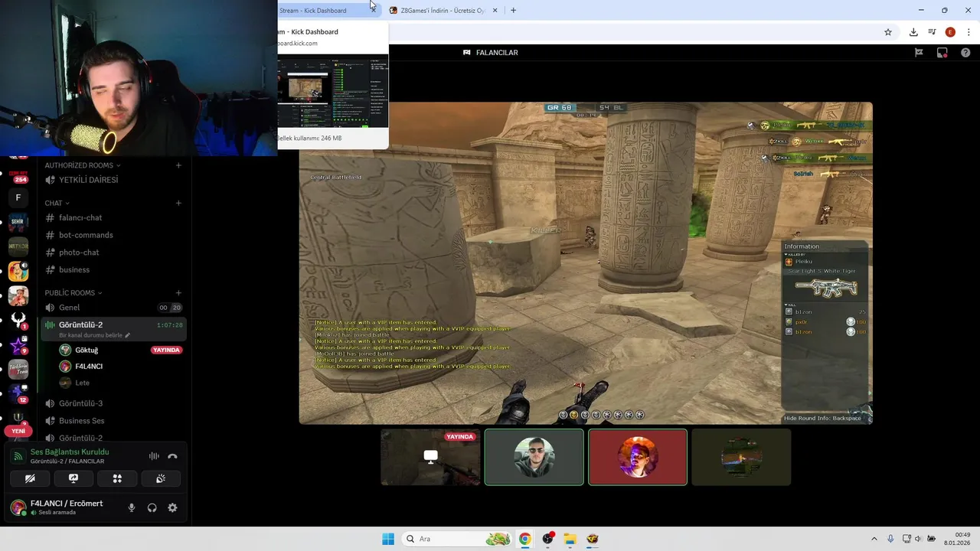Start an activity from voice panel
The height and width of the screenshot is (551, 980).
(117, 478)
